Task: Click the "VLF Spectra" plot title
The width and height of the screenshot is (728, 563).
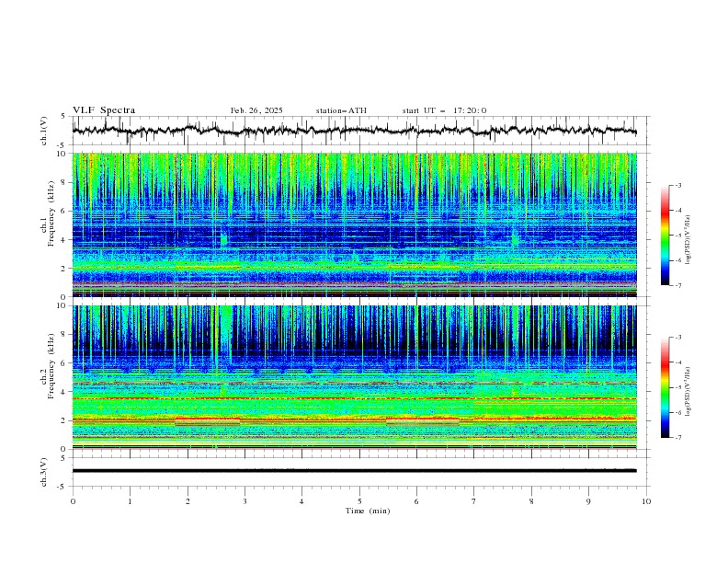Action: point(104,110)
